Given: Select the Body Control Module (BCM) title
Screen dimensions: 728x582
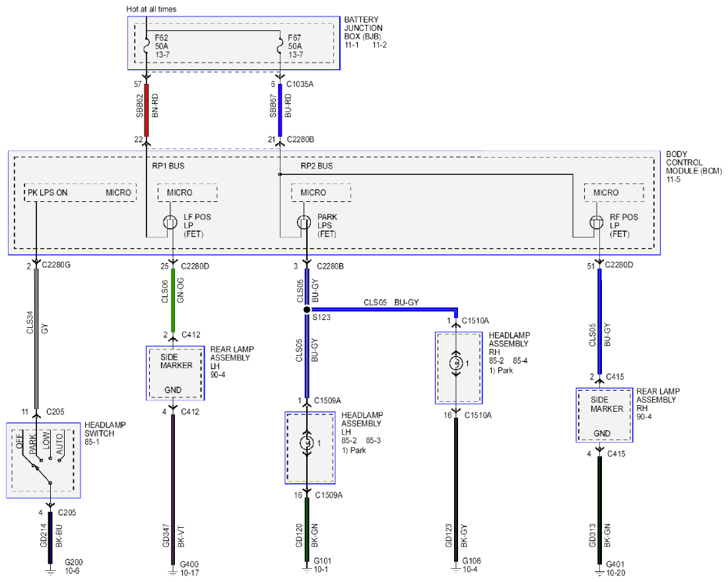Looking at the screenshot, I should point(694,162).
